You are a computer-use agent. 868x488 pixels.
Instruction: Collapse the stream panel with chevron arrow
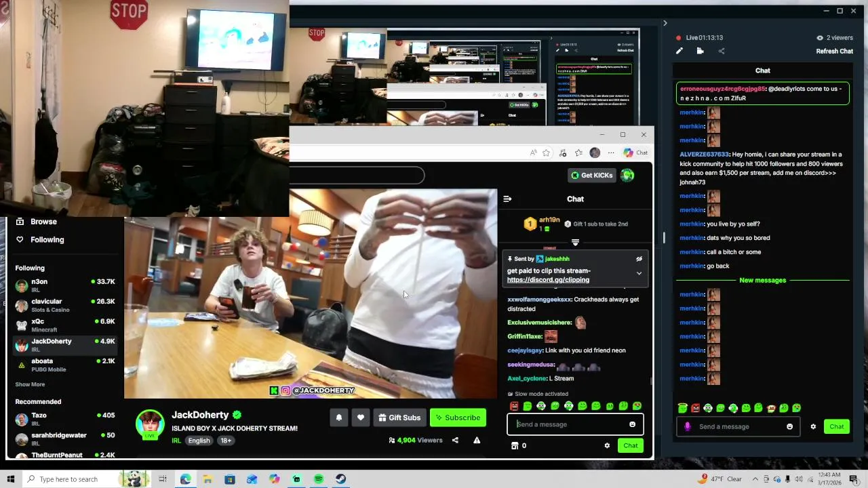(665, 23)
